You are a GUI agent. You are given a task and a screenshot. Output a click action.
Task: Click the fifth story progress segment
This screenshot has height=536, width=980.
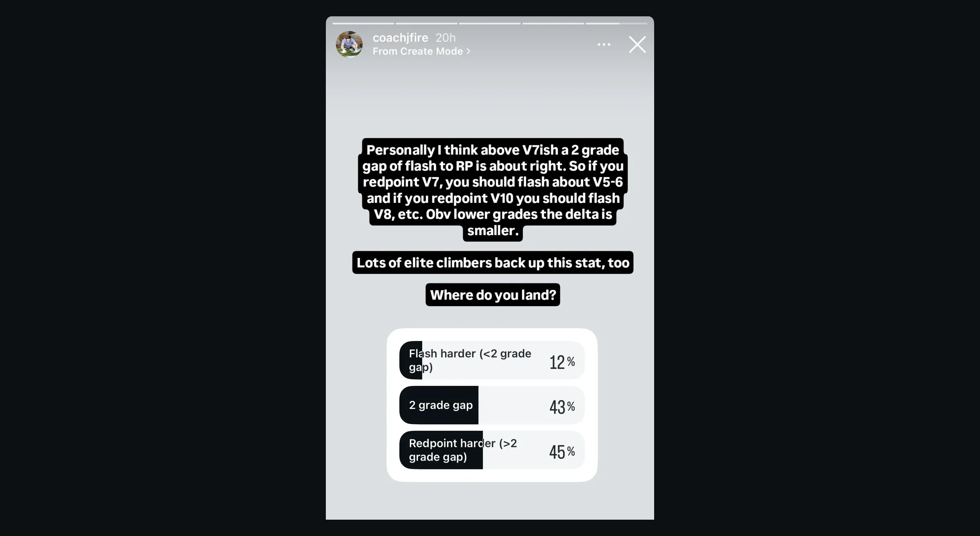(616, 24)
